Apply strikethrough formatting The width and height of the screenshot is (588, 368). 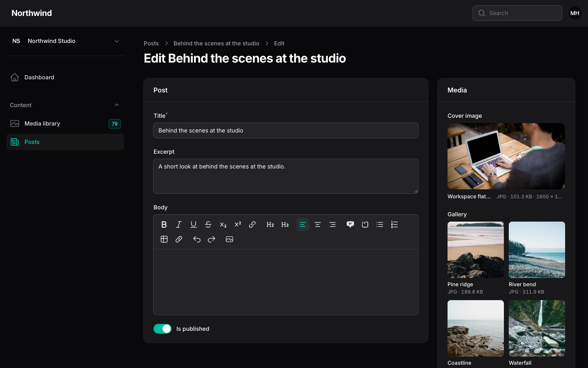[208, 224]
